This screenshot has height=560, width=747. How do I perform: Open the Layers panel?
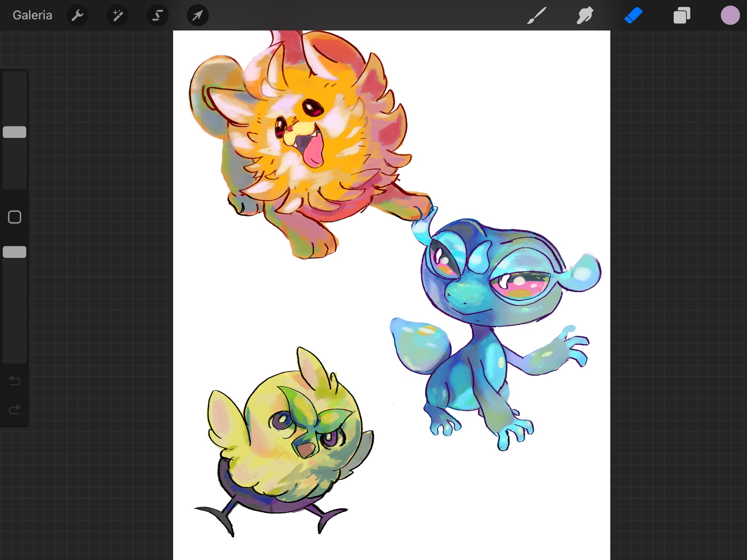(682, 15)
